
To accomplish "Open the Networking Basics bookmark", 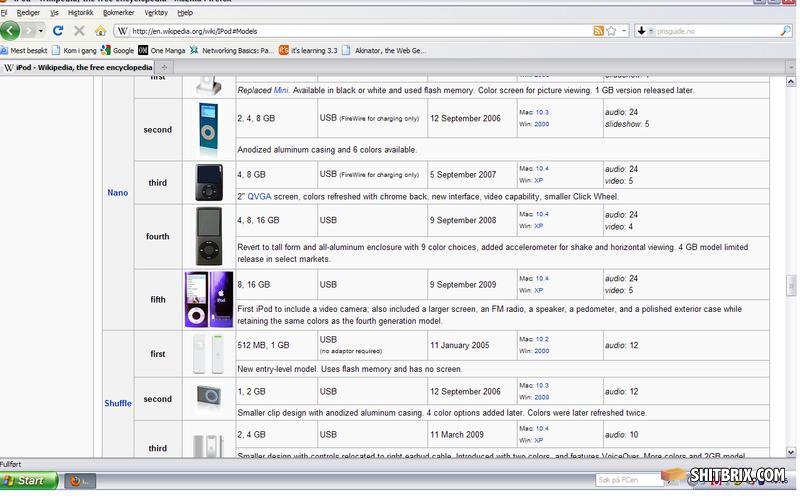I will (x=232, y=51).
